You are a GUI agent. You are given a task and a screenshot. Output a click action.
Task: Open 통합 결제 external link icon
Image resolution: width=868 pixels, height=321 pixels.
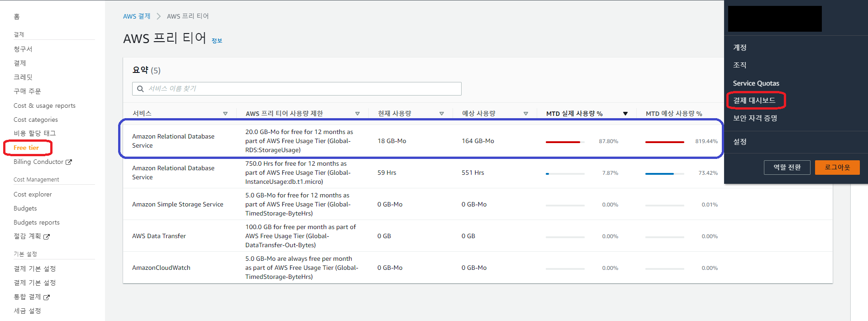(47, 297)
